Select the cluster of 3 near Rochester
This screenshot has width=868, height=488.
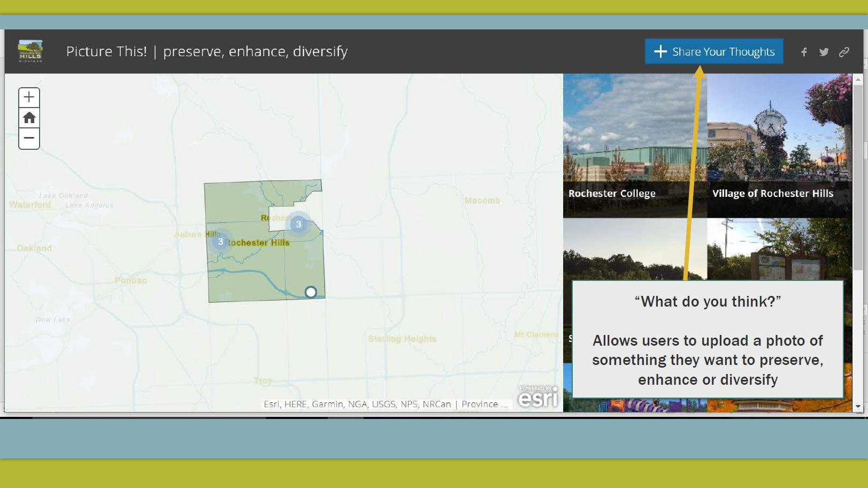(298, 224)
